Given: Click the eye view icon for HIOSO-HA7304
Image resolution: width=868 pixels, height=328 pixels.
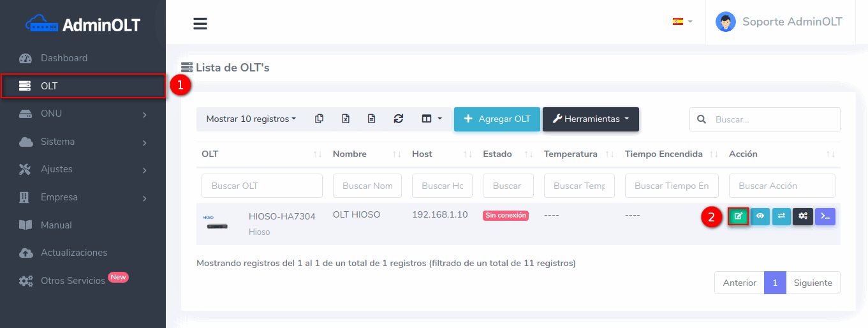Looking at the screenshot, I should tap(760, 216).
